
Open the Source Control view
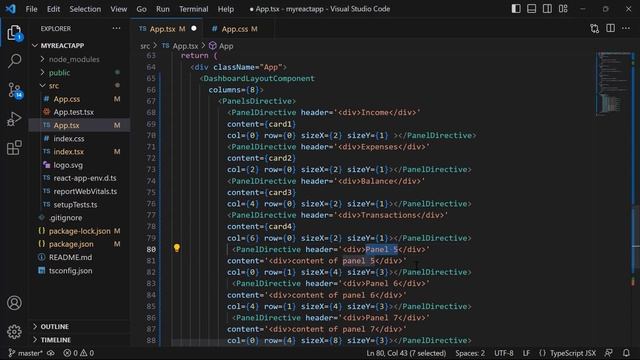pyautogui.click(x=15, y=90)
